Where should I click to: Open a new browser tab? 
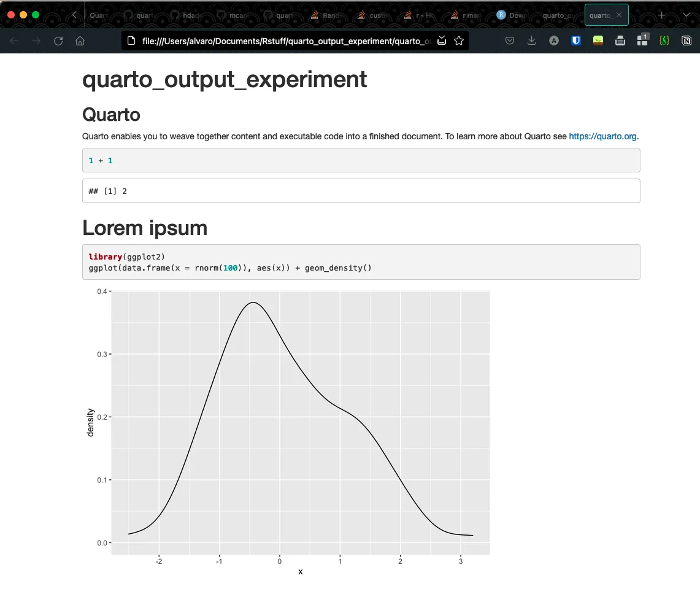click(x=661, y=15)
